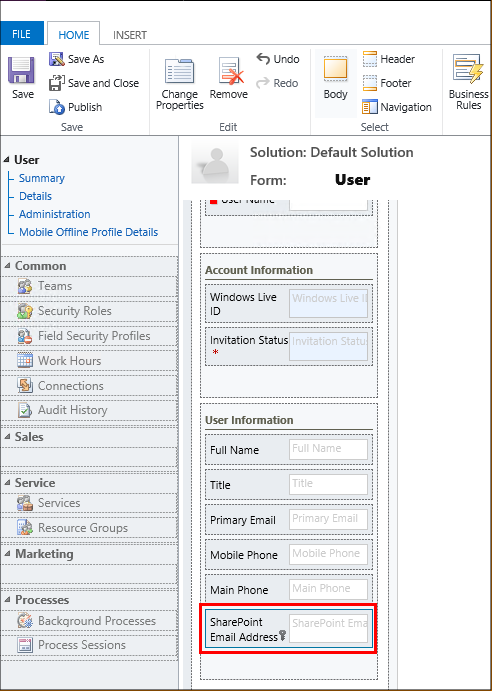This screenshot has height=691, width=492.
Task: Select the Account Information section header
Action: point(259,270)
